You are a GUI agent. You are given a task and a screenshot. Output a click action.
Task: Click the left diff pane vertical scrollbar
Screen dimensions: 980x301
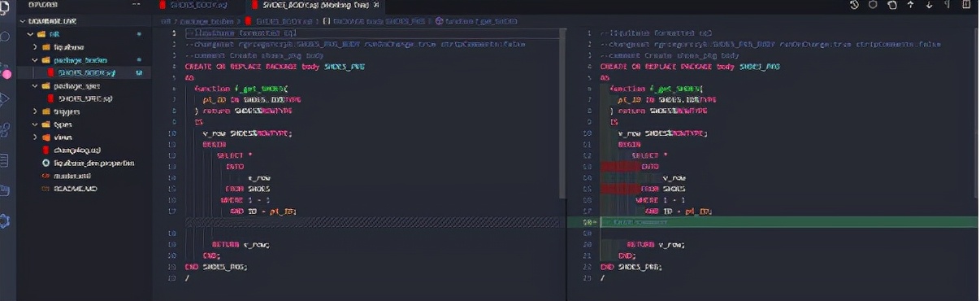pyautogui.click(x=562, y=114)
